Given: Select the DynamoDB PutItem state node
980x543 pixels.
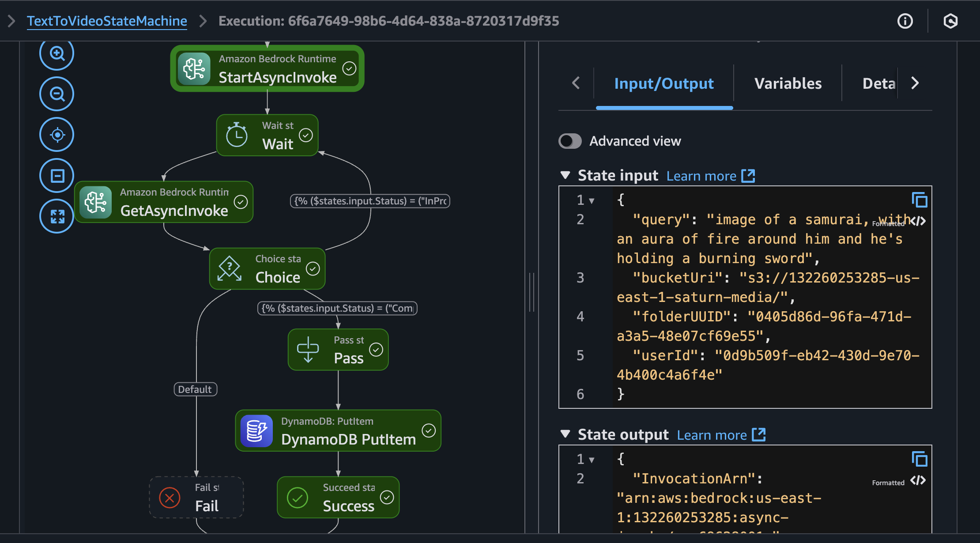Looking at the screenshot, I should tap(338, 431).
